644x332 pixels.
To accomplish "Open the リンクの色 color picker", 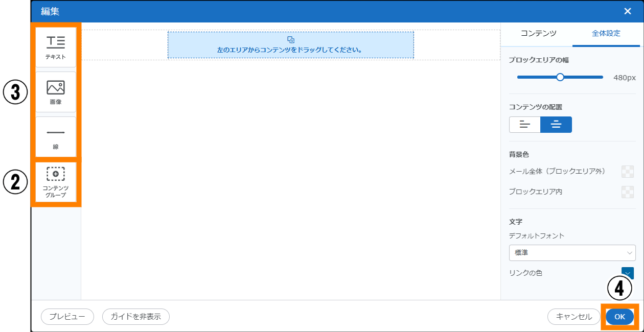I will coord(627,273).
